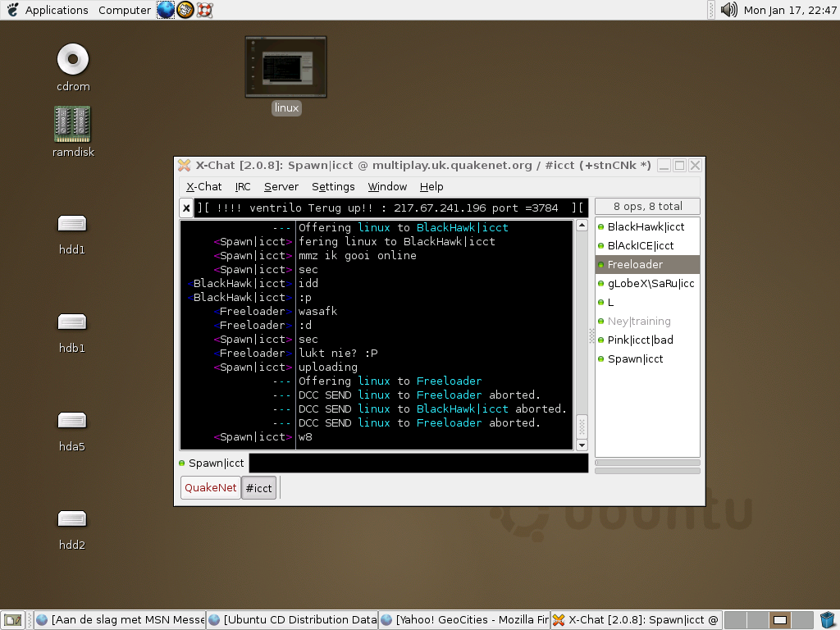Screen dimensions: 840x630
Task: Open the Computer menu
Action: point(125,10)
